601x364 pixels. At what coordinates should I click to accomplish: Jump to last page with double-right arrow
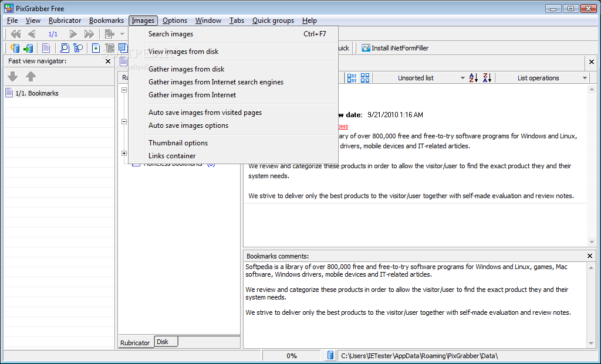[89, 34]
